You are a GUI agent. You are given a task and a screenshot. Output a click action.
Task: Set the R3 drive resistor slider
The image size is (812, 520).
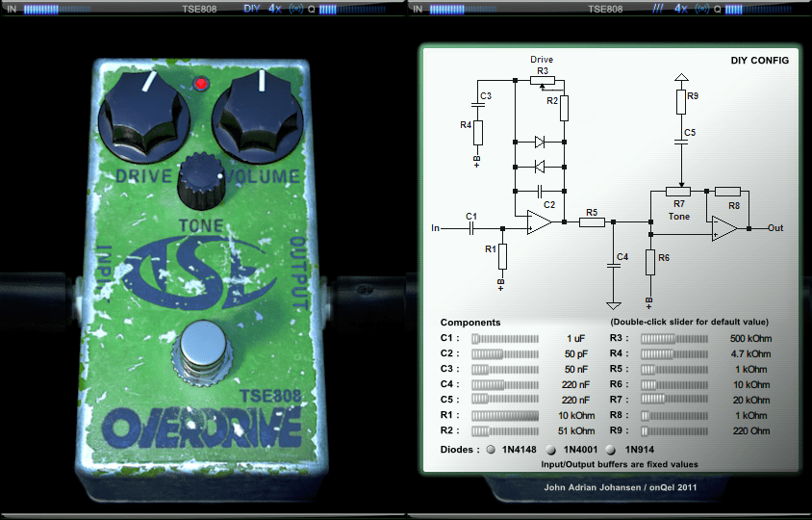(673, 339)
